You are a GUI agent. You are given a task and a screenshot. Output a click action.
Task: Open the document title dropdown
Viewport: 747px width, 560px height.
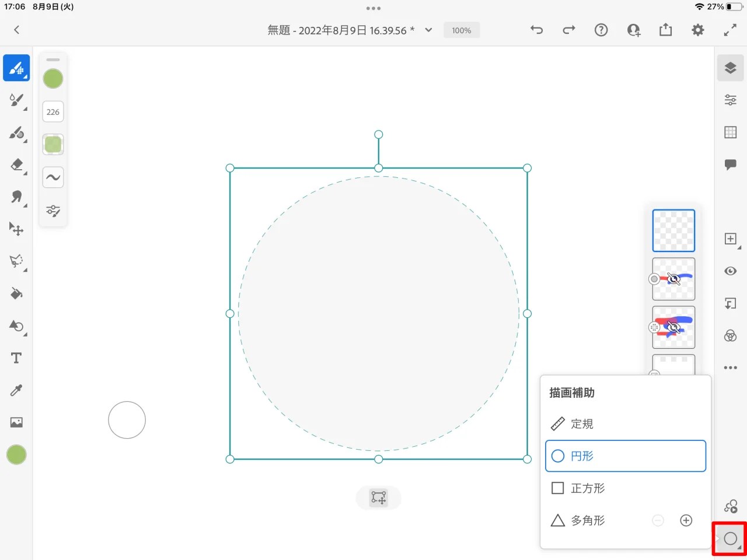(x=428, y=30)
